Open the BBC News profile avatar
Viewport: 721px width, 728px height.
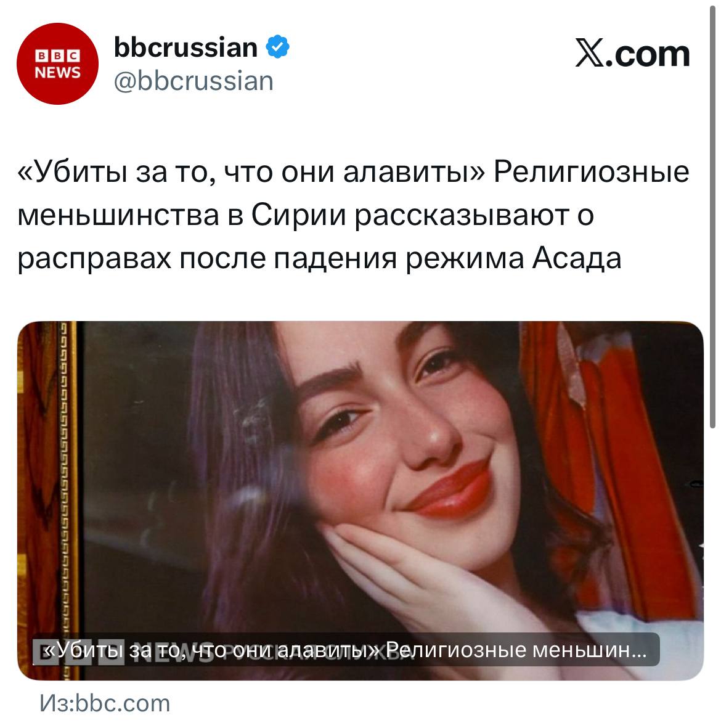tap(57, 63)
